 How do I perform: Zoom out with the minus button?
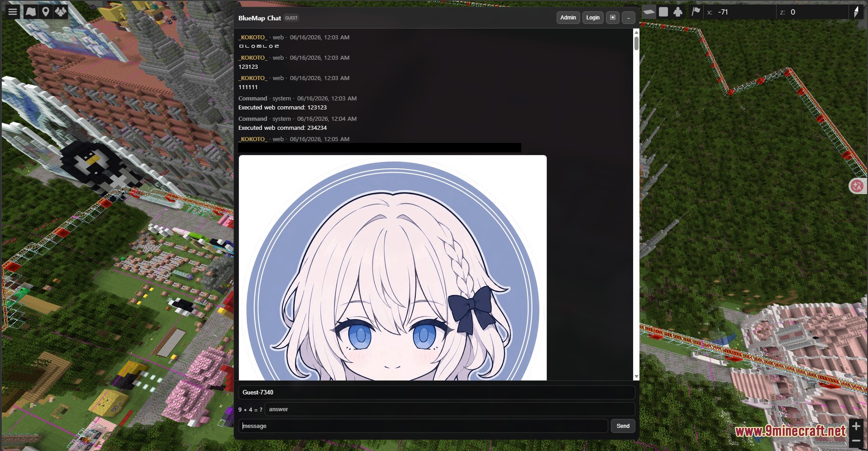(x=856, y=441)
